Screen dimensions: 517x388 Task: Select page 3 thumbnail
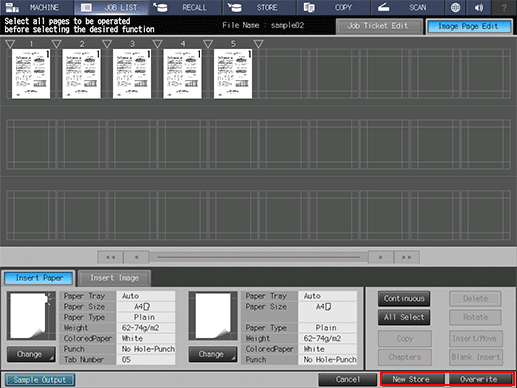[132, 74]
